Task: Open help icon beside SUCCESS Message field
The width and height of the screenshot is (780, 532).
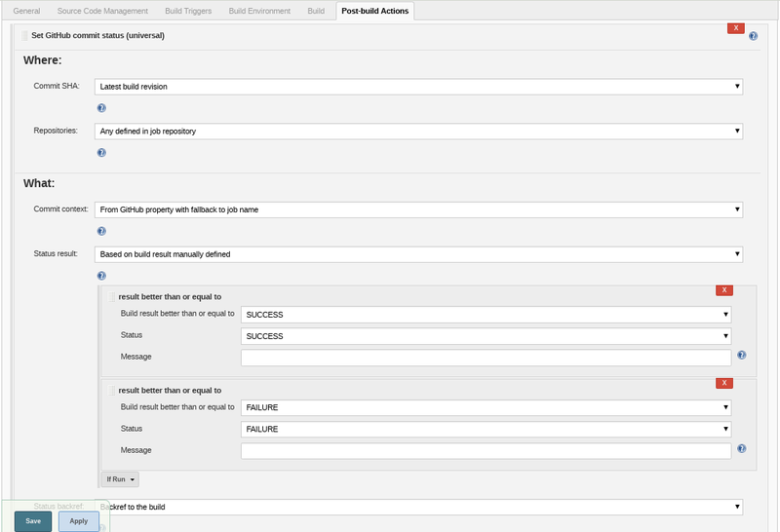Action: click(741, 355)
